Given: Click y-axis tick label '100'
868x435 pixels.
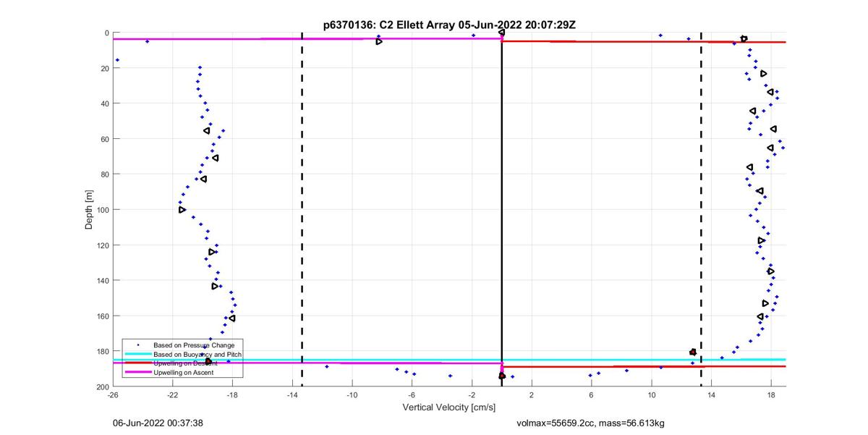Looking at the screenshot, I should click(102, 210).
